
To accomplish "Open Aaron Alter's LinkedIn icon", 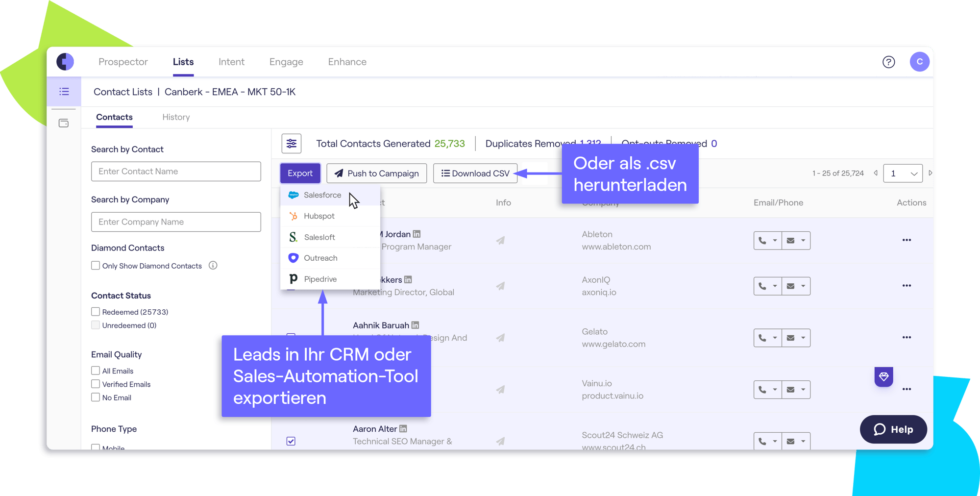I will (403, 428).
